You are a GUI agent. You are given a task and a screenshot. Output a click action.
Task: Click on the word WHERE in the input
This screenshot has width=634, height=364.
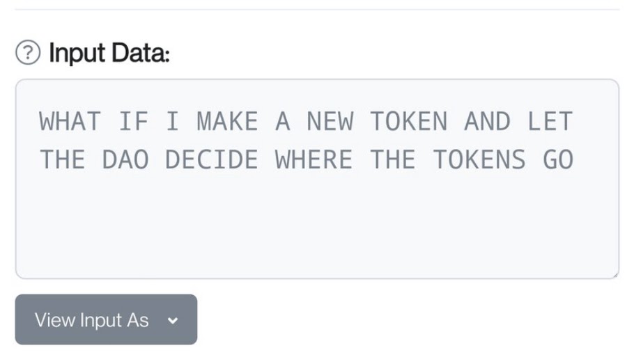pos(314,160)
